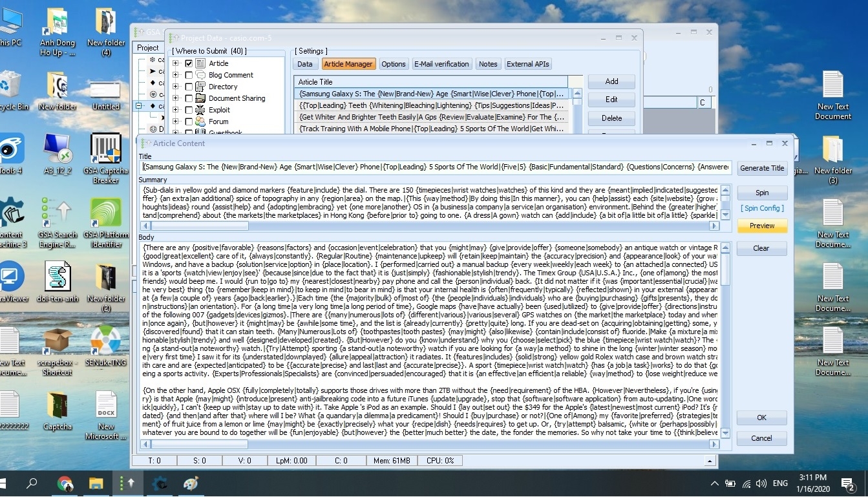Click the article Title input field
Screen dimensions: 868x497
pos(436,167)
